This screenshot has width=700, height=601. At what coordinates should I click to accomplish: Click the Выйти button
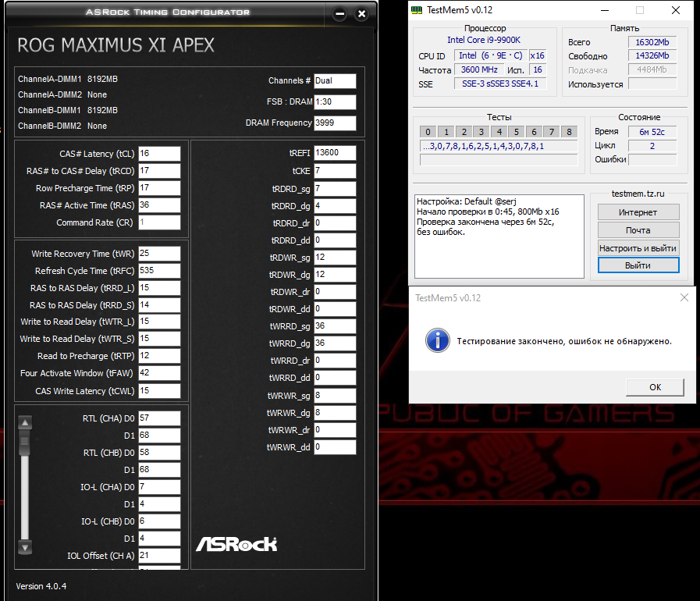coord(638,265)
